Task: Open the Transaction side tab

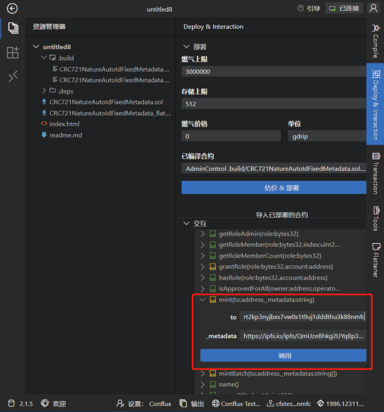Action: pos(376,173)
